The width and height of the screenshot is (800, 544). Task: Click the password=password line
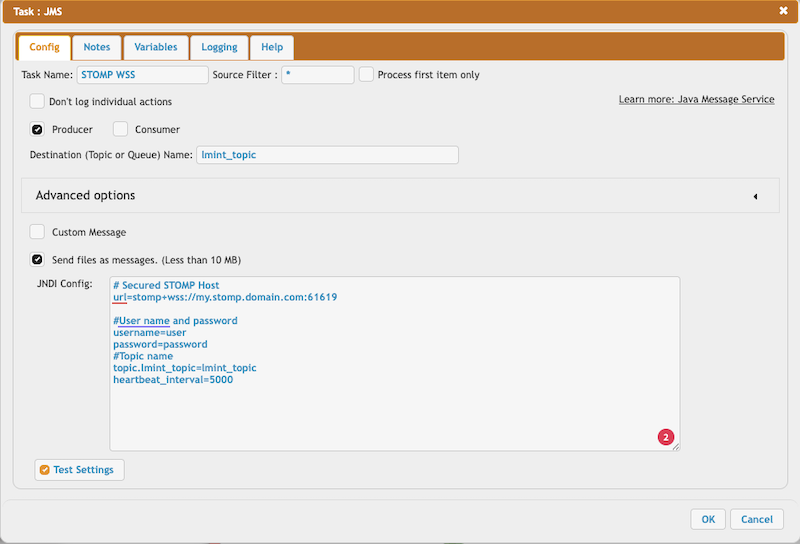click(x=160, y=344)
